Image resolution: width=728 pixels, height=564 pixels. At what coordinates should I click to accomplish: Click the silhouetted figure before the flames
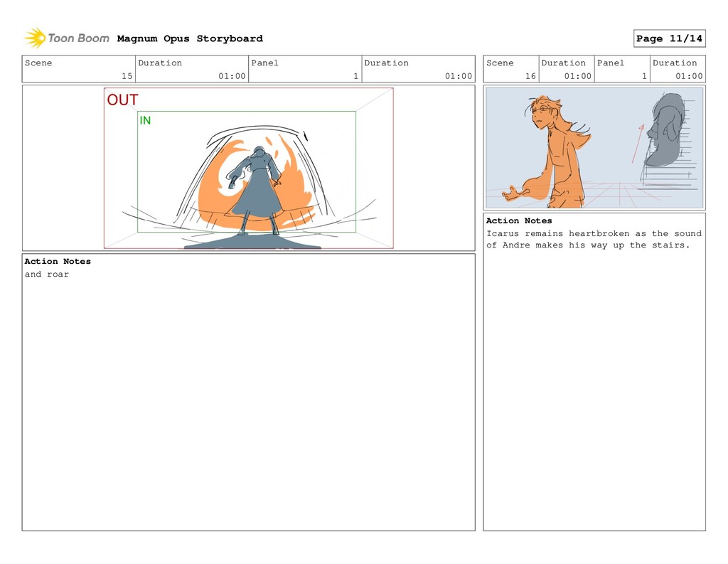(x=255, y=191)
